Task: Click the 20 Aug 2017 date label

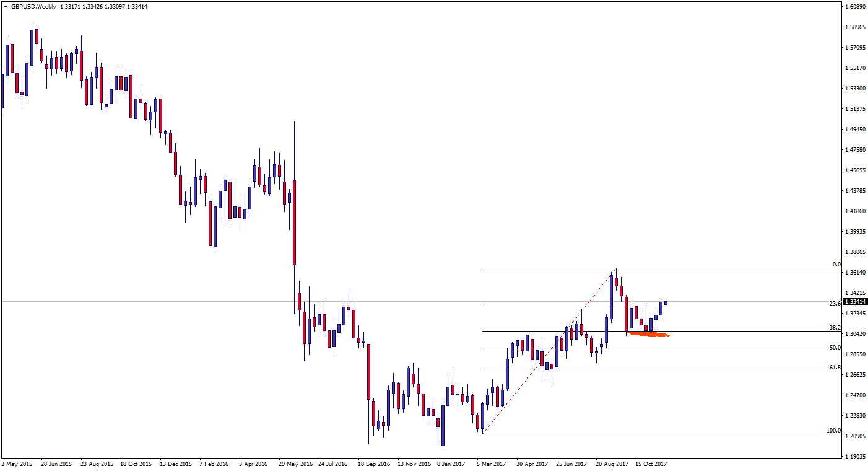Action: point(612,464)
